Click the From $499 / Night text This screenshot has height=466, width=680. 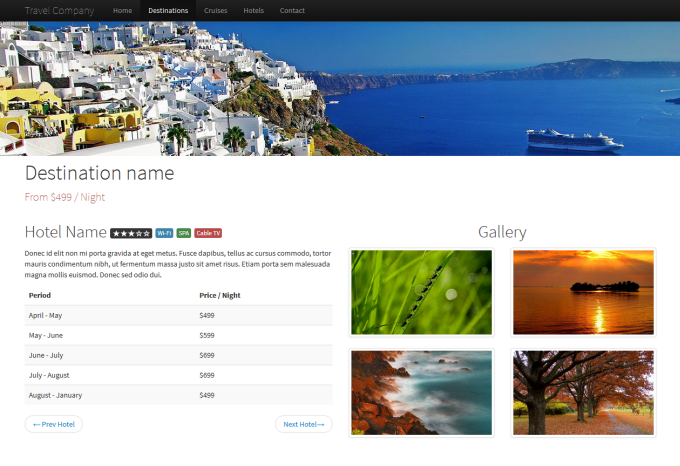click(65, 197)
